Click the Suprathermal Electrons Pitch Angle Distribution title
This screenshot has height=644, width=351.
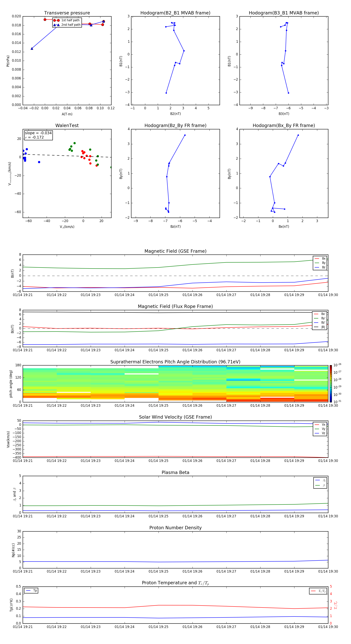pos(175,362)
